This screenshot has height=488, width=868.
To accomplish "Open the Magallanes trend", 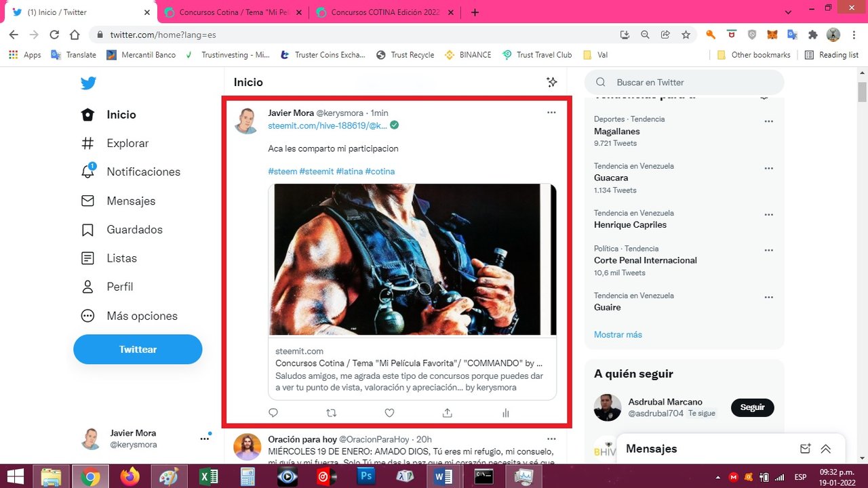I will pos(617,131).
